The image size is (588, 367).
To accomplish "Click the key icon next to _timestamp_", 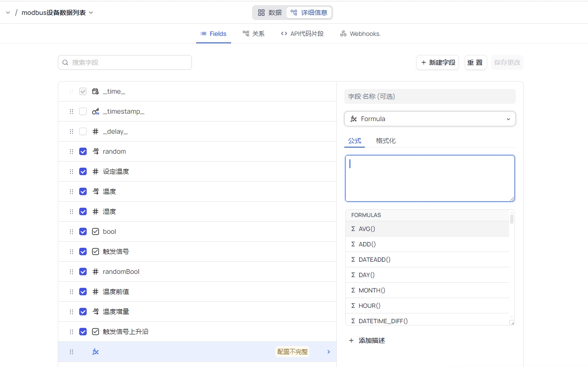I will click(x=96, y=111).
